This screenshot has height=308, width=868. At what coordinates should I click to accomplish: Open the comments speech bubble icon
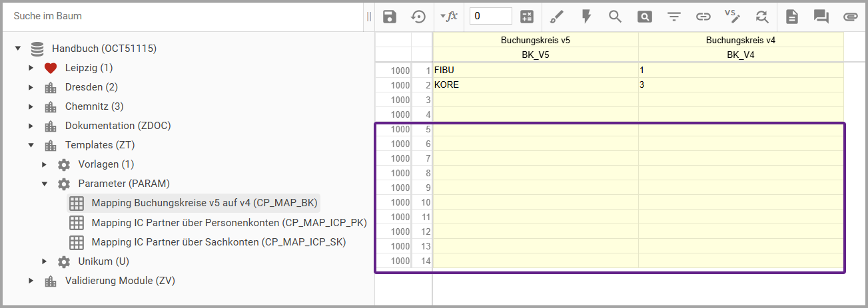pos(821,17)
